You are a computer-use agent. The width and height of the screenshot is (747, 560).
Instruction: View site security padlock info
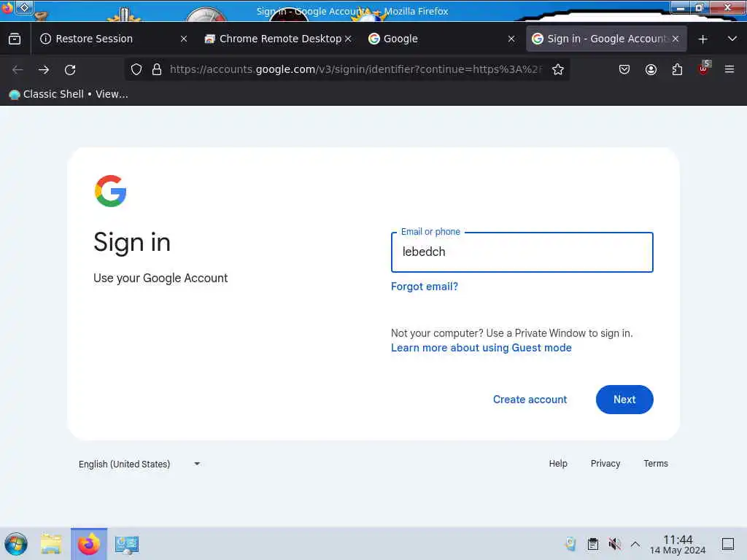click(x=157, y=69)
